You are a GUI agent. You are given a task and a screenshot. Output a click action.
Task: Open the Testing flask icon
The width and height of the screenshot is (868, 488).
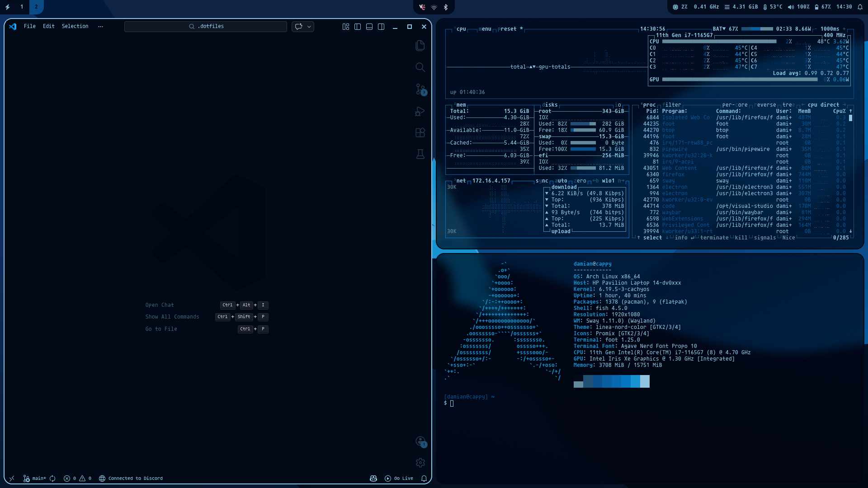(x=420, y=154)
